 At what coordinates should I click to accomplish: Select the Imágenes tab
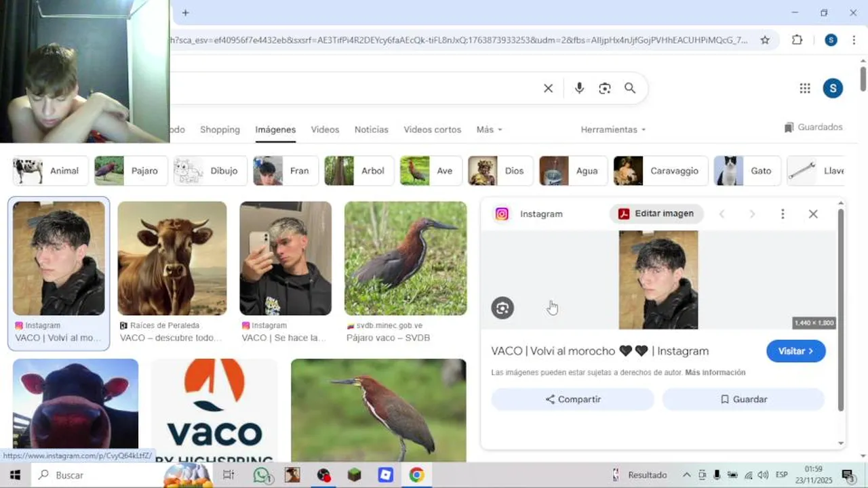coord(275,129)
